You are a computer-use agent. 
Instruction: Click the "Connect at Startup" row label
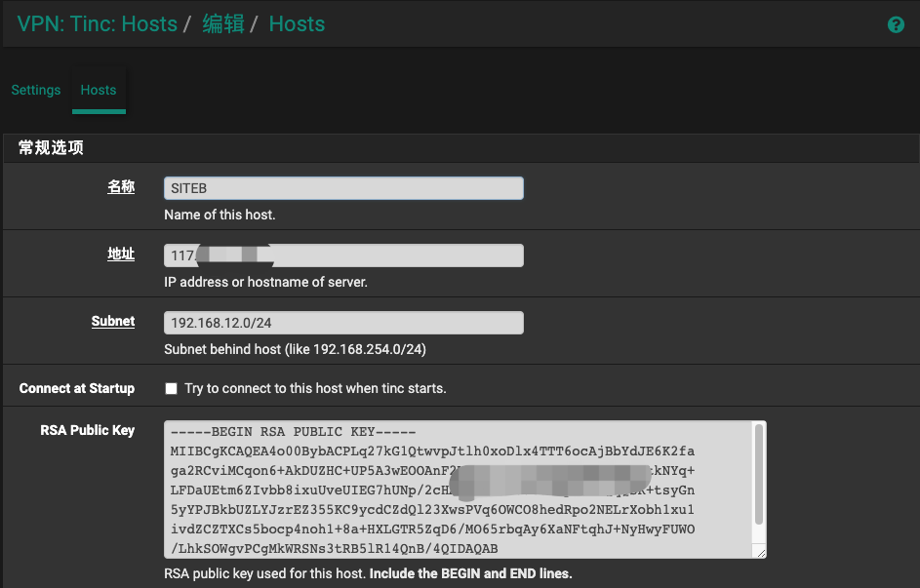(x=77, y=388)
